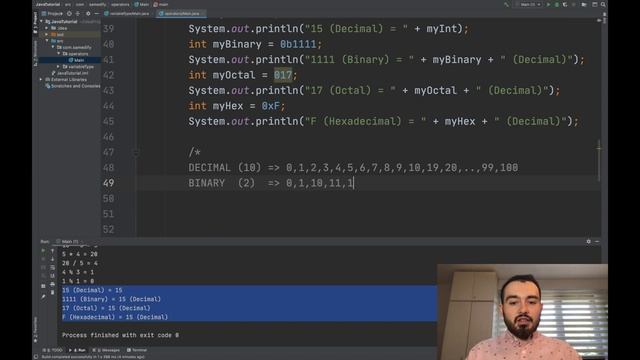Click main method breadcrumb in navigation bar
The height and width of the screenshot is (360, 640).
[x=161, y=4]
